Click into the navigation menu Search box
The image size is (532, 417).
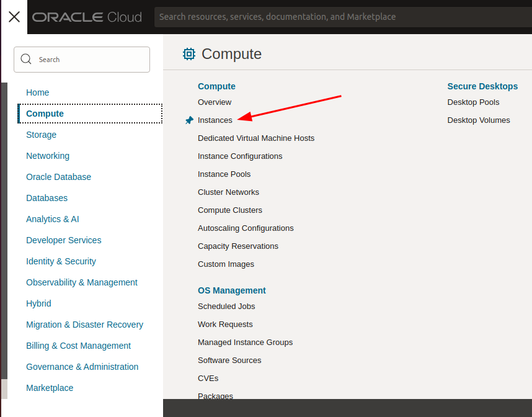[x=82, y=60]
